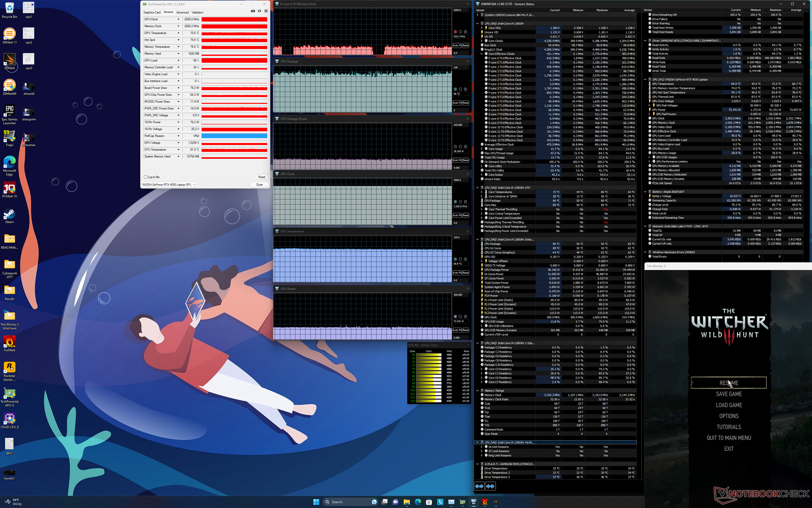Launch 3DMark 11 desktop shortcut
Viewport: 812px width, 508px height.
(9, 36)
